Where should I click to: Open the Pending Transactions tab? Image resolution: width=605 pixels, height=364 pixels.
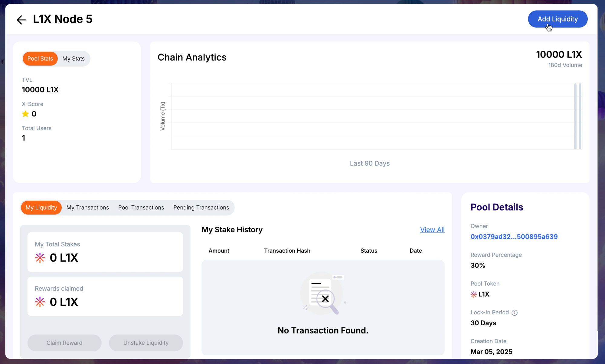pos(201,208)
